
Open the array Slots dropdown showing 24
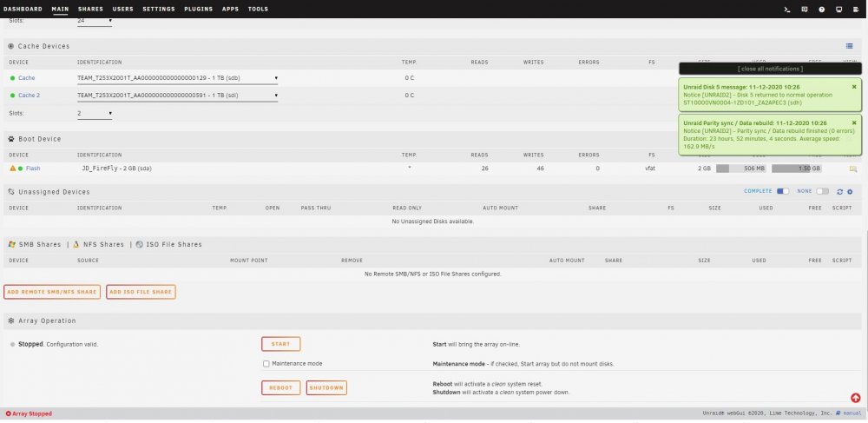(x=95, y=21)
